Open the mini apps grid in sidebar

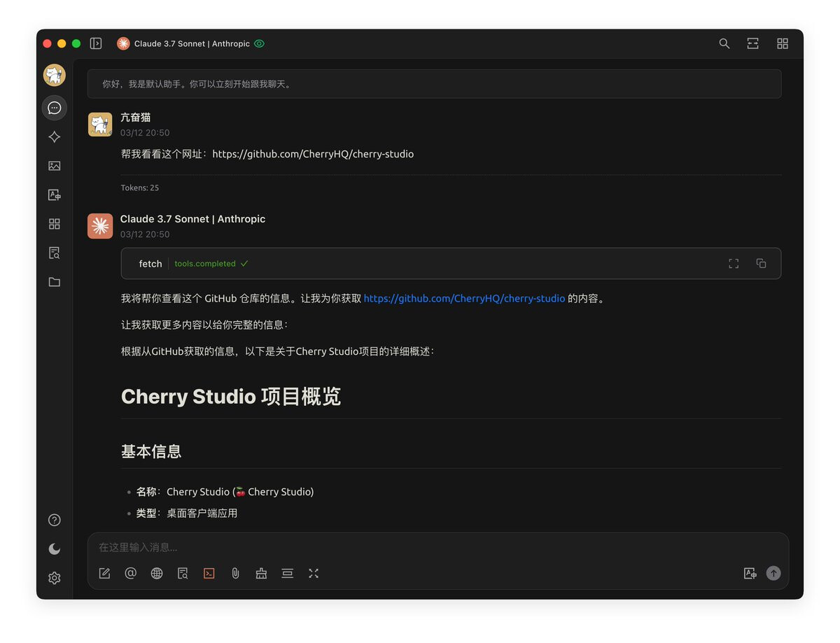55,224
